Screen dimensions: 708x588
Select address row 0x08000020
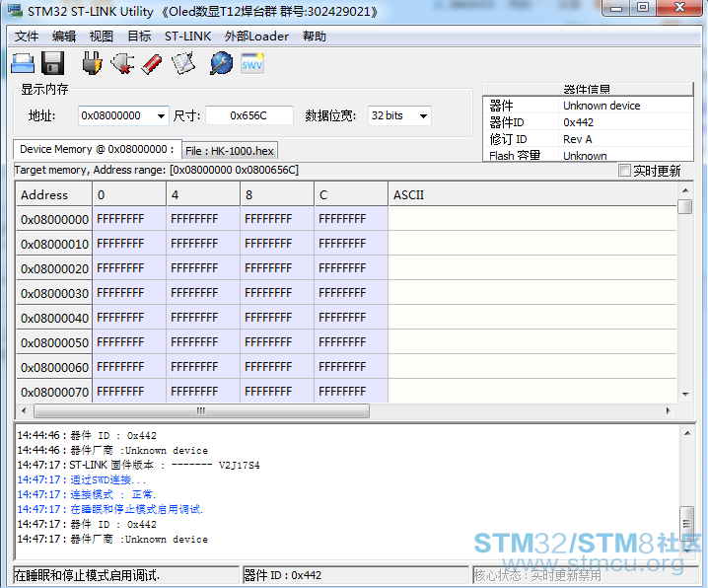pos(54,268)
